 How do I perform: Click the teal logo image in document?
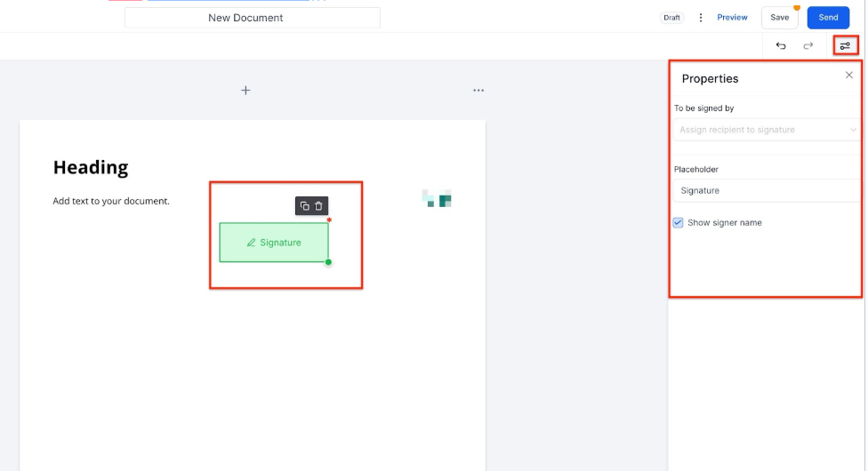pyautogui.click(x=437, y=198)
